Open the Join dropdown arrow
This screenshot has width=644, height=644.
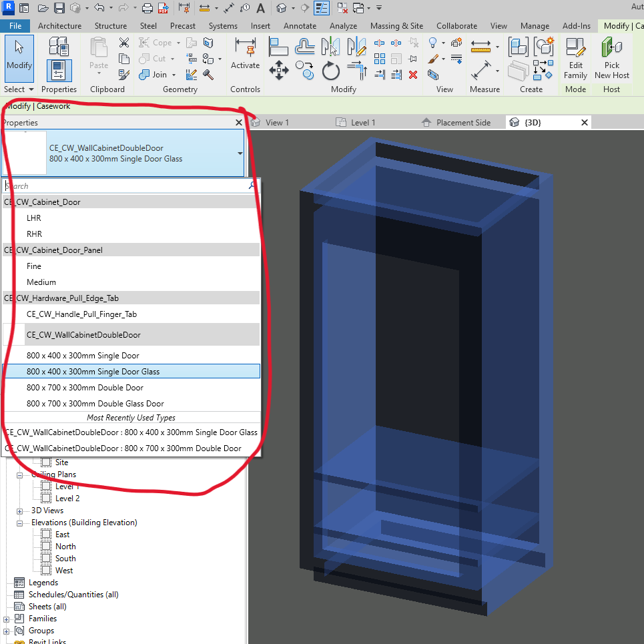point(174,74)
